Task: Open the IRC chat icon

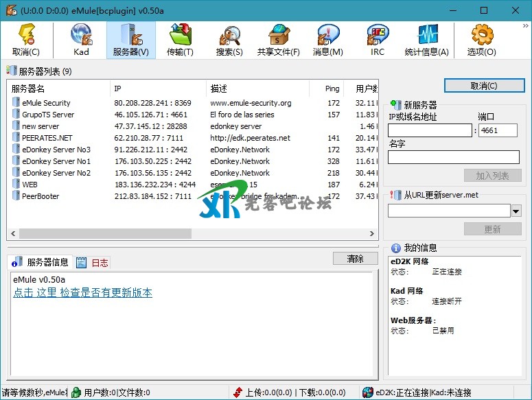Action: (x=378, y=35)
